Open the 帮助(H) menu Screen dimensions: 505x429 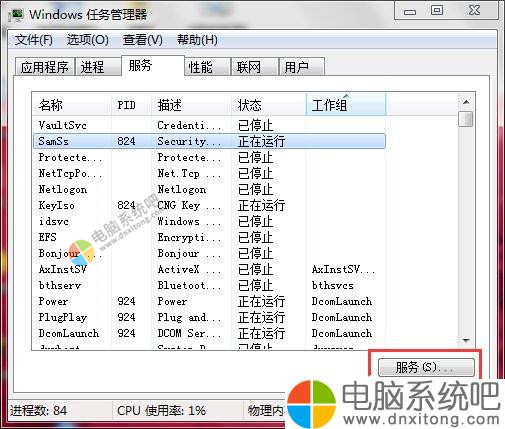point(197,40)
